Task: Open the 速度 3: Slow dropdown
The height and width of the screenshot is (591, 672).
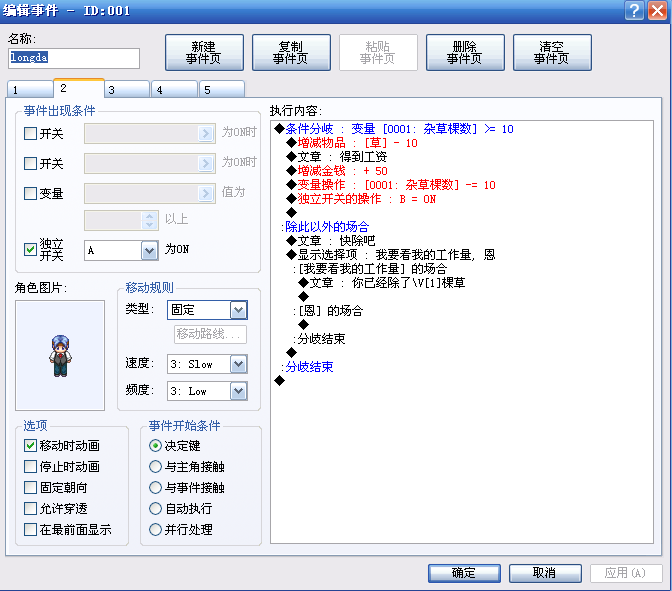Action: click(x=239, y=364)
